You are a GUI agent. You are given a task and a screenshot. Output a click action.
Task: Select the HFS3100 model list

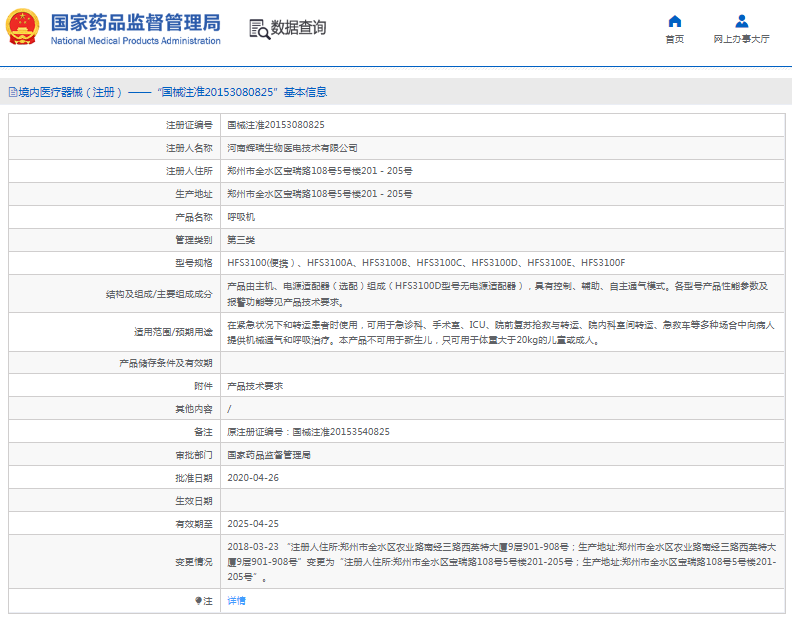(x=426, y=263)
